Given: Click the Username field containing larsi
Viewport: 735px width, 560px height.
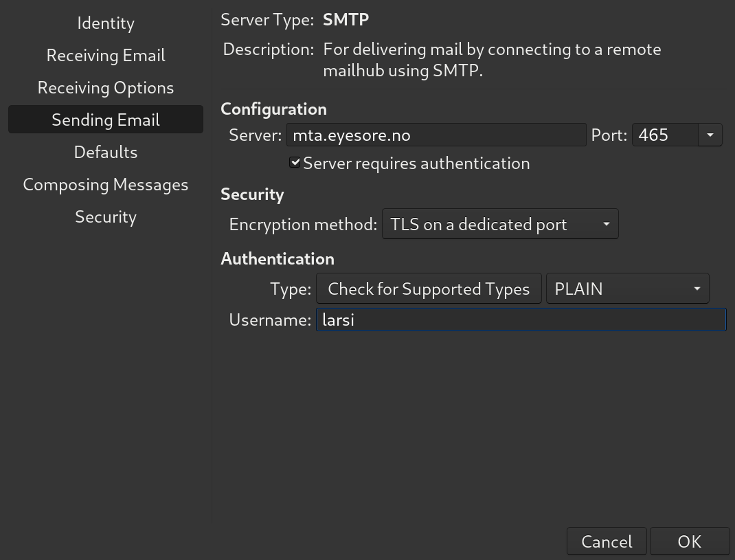Looking at the screenshot, I should tap(521, 320).
